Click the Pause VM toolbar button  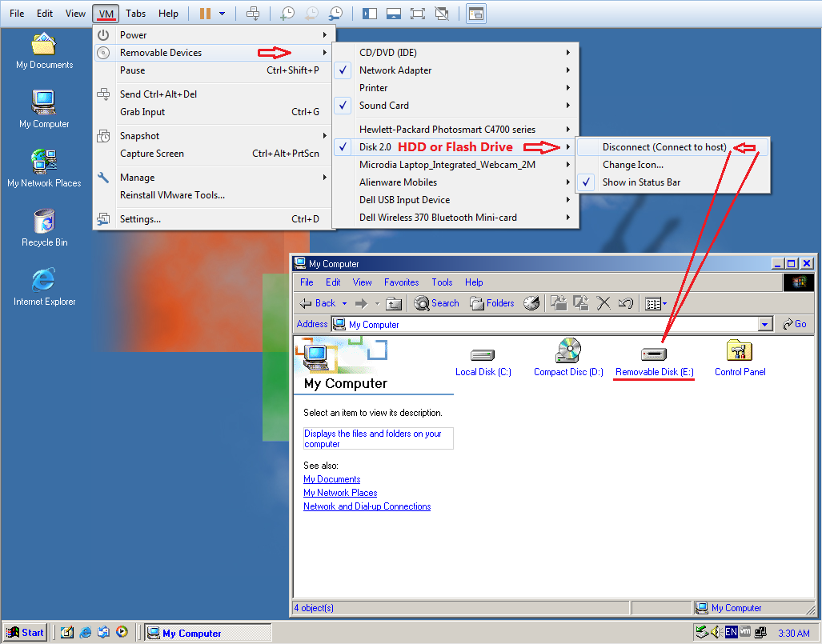pos(205,14)
